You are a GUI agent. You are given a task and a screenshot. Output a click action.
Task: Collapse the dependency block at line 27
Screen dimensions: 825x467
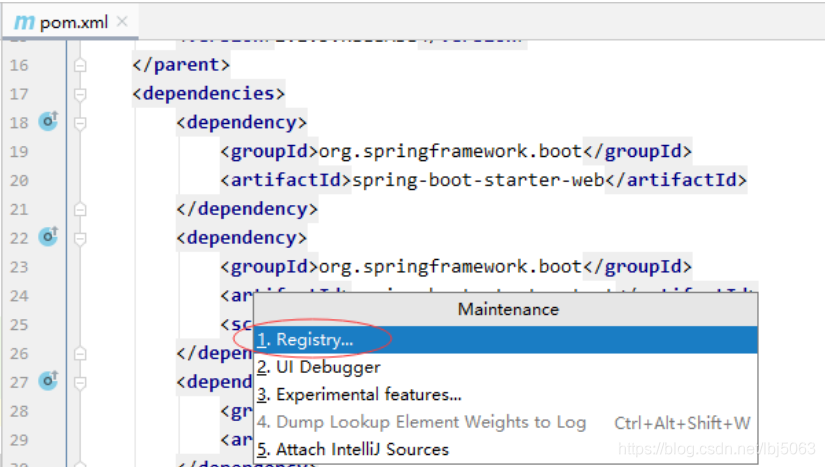(x=80, y=382)
